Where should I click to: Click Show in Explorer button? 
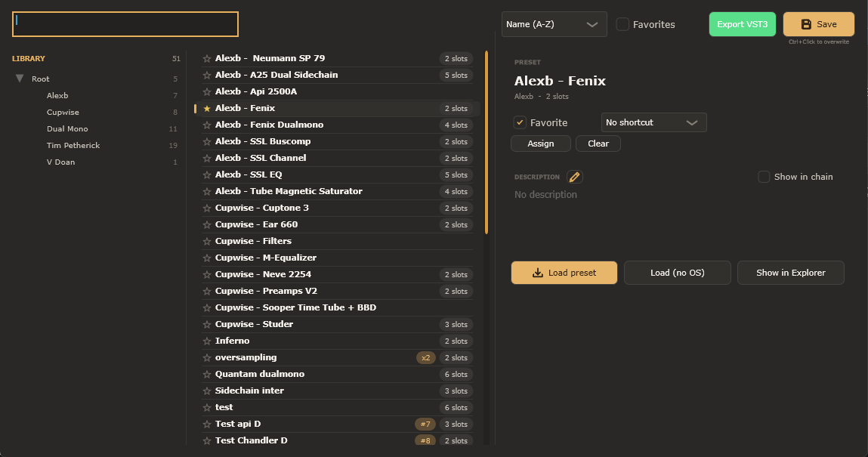pyautogui.click(x=791, y=273)
